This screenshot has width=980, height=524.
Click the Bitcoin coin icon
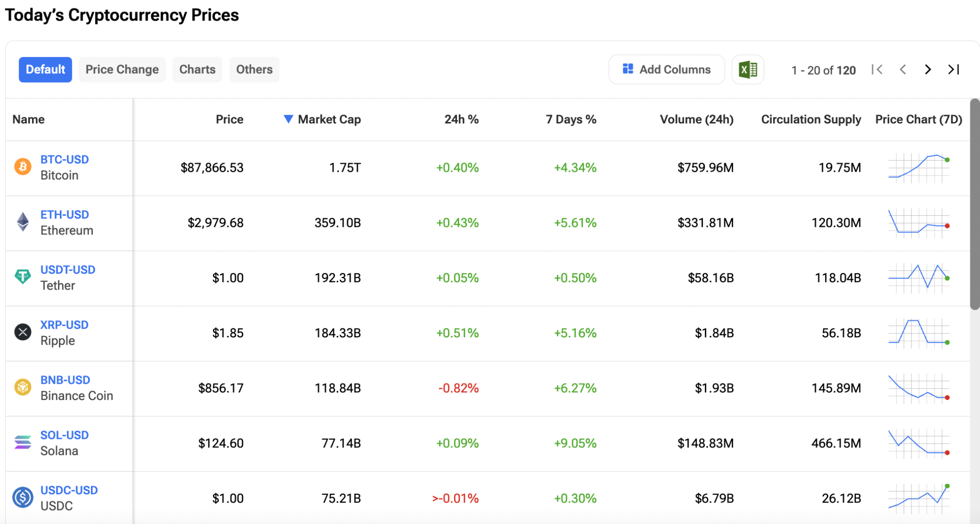click(x=22, y=167)
